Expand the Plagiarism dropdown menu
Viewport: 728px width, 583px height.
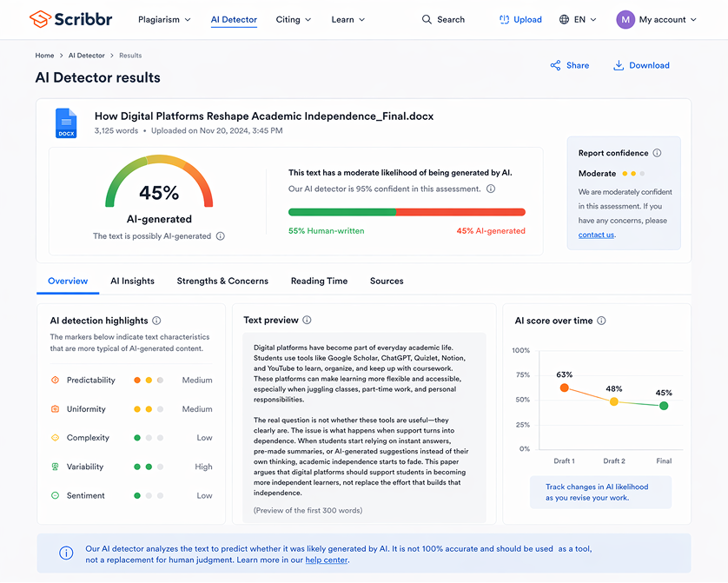tap(164, 19)
